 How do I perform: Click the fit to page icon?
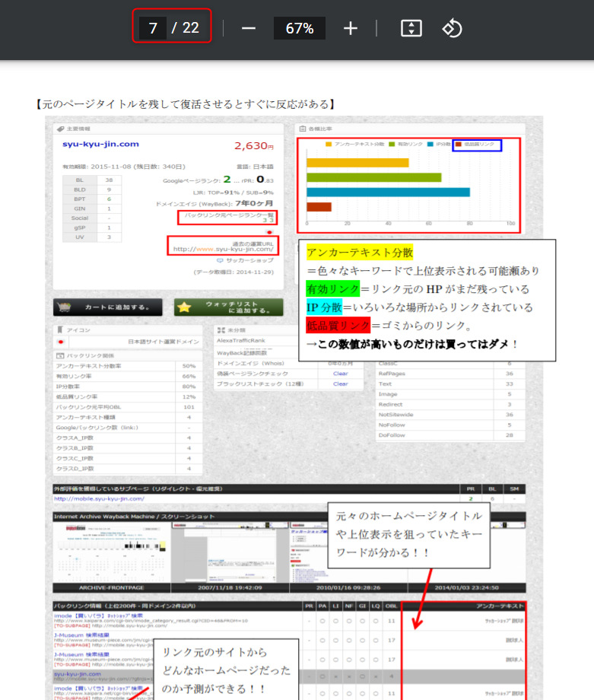point(411,29)
